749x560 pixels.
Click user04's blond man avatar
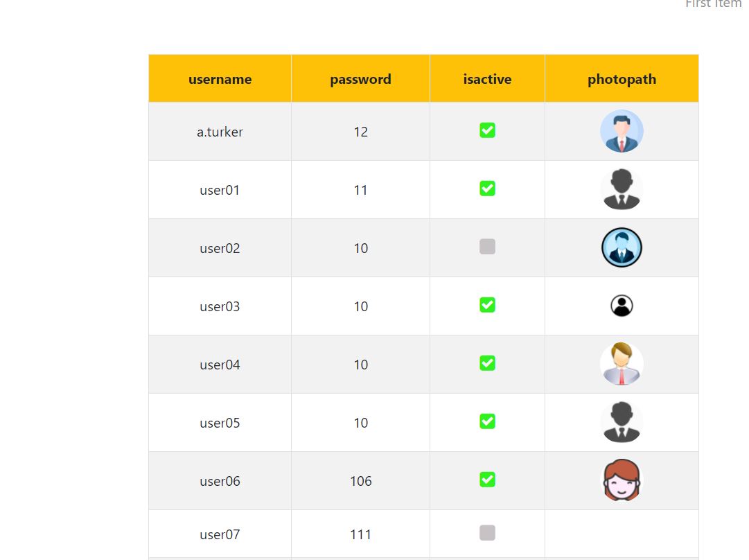(622, 364)
